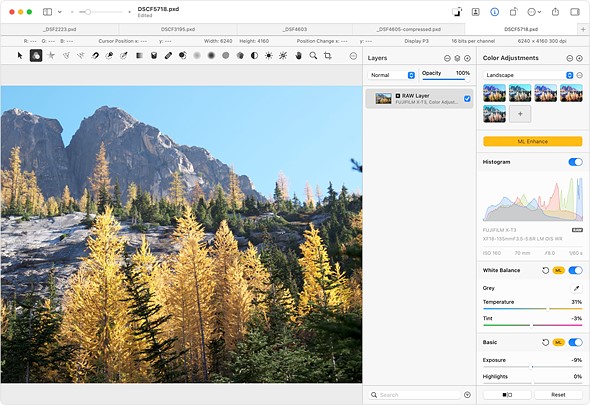
Task: Reset Basic adjustments with circular arrow
Action: click(545, 342)
